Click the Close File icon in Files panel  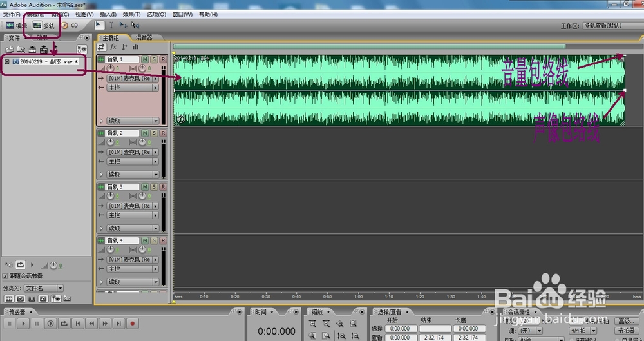pyautogui.click(x=21, y=50)
